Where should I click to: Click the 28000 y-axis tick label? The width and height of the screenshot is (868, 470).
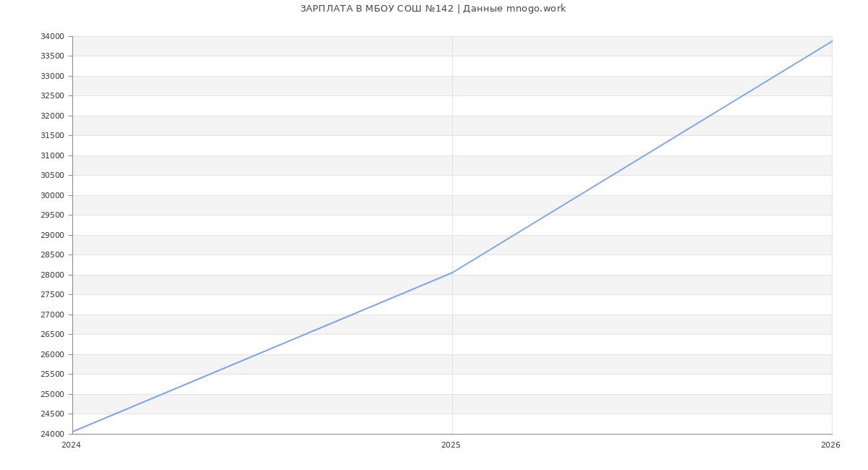click(x=52, y=275)
